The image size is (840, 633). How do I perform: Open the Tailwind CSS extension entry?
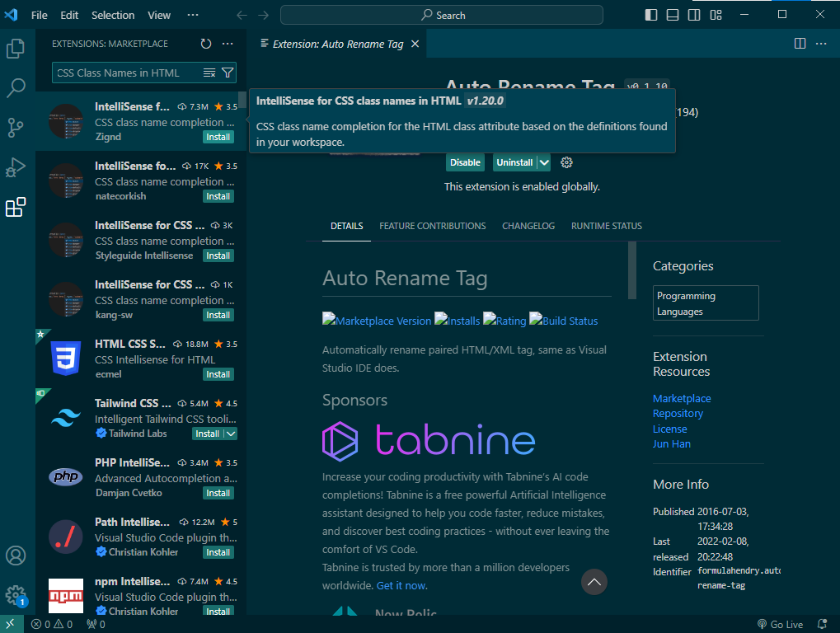click(142, 418)
